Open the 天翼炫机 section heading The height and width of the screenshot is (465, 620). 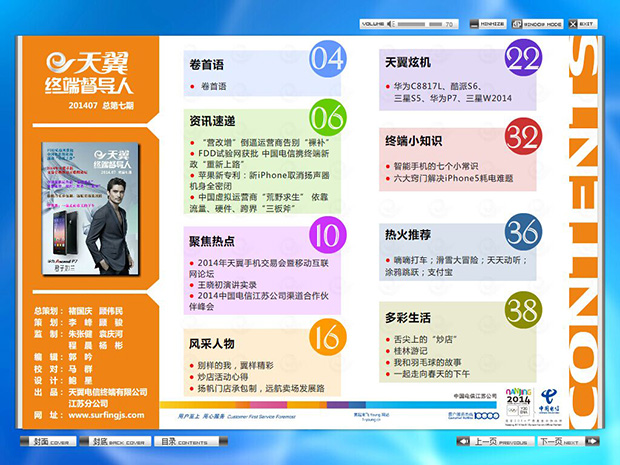click(x=408, y=62)
